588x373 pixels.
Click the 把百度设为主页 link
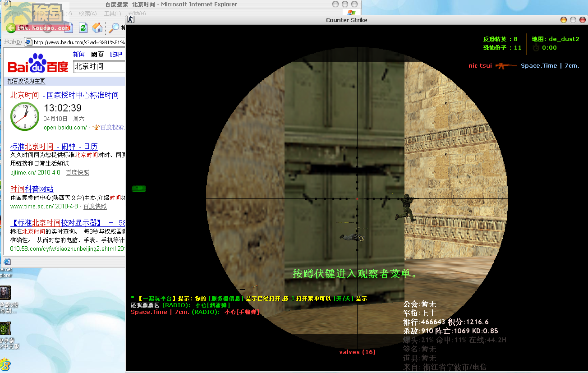27,81
